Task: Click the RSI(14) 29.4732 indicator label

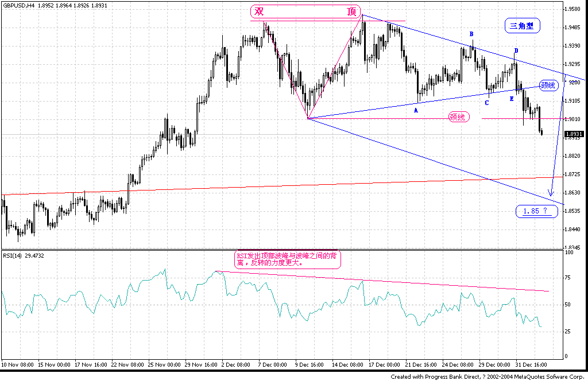Action: point(23,255)
